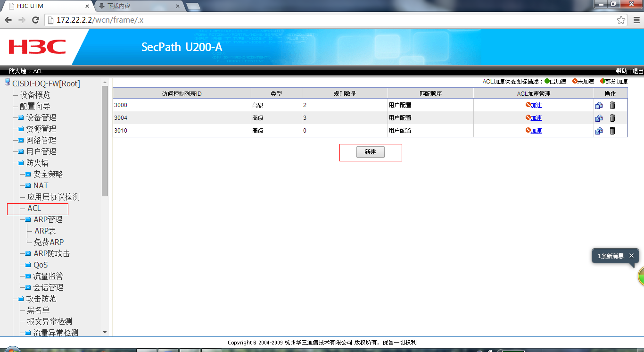
Task: Open ACL in the navigation tree
Action: click(34, 209)
